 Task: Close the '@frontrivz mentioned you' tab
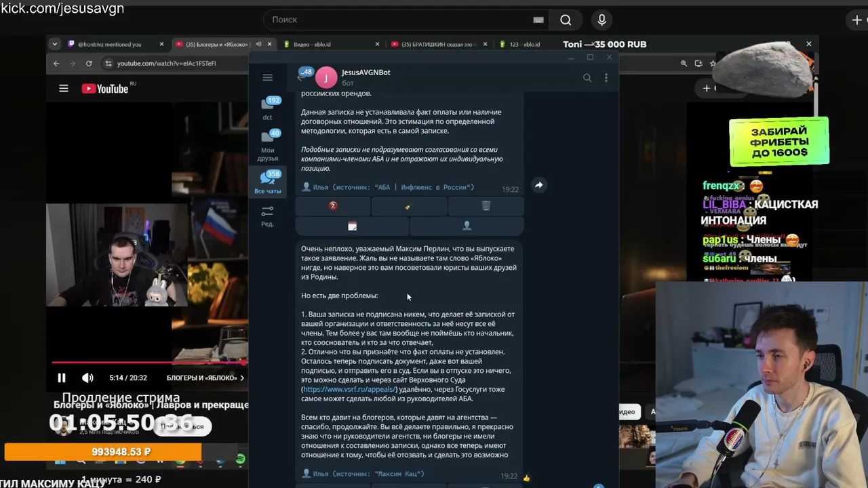point(161,44)
